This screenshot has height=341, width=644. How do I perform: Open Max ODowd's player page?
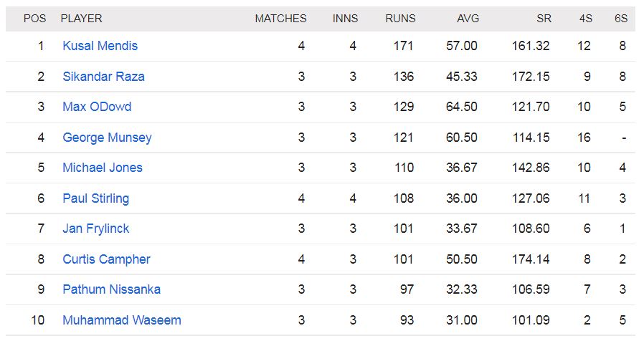point(97,107)
